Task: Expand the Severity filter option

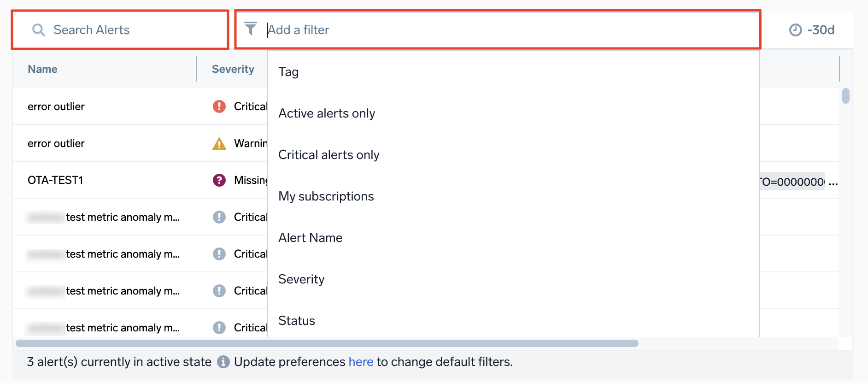Action: pyautogui.click(x=301, y=279)
